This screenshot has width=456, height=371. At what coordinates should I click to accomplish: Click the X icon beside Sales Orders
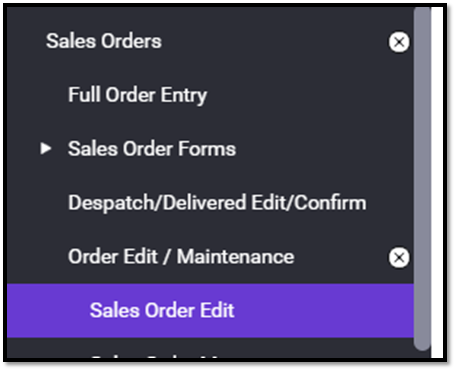coord(399,42)
